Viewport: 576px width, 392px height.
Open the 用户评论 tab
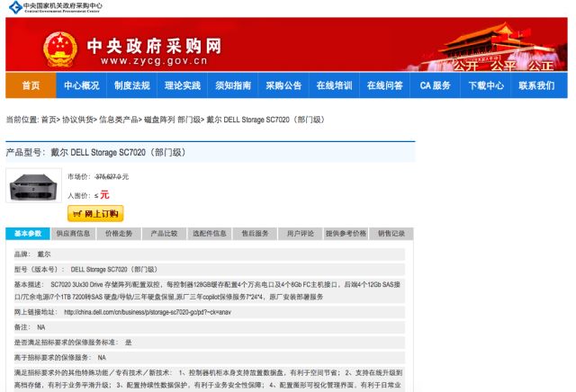pyautogui.click(x=301, y=234)
